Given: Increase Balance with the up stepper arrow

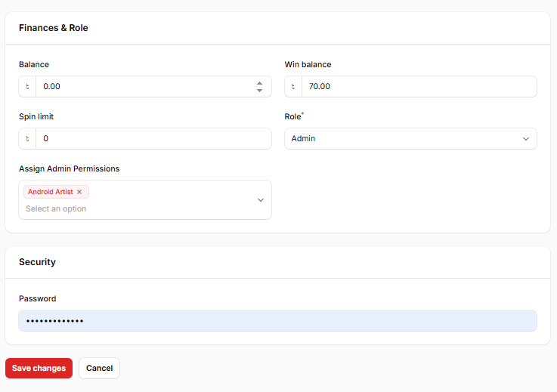Looking at the screenshot, I should (259, 83).
